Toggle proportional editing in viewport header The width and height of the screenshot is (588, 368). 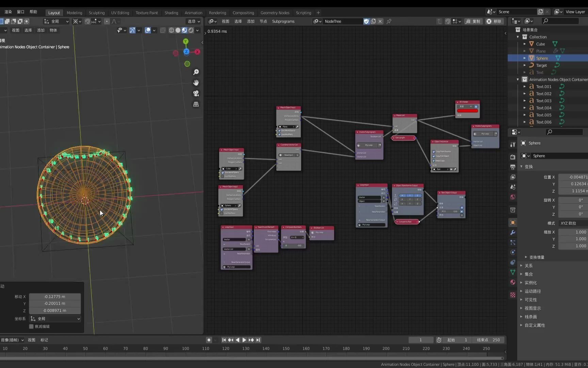pos(107,21)
